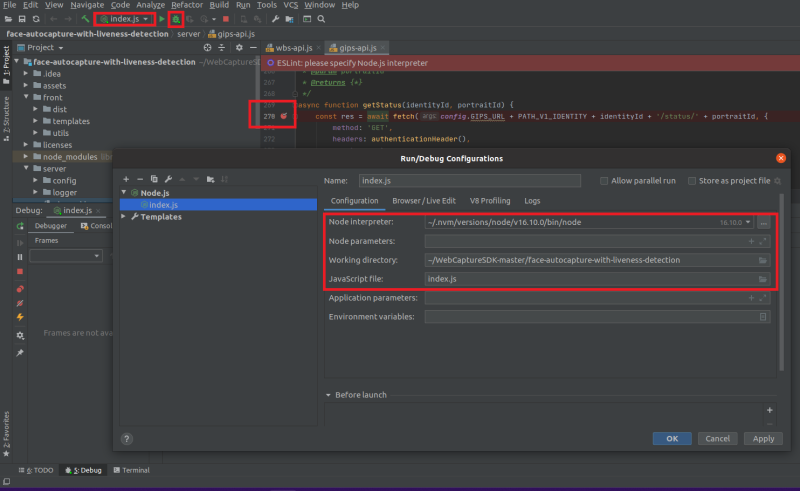Open the Refactor menu
The width and height of the screenshot is (800, 491).
click(x=187, y=5)
